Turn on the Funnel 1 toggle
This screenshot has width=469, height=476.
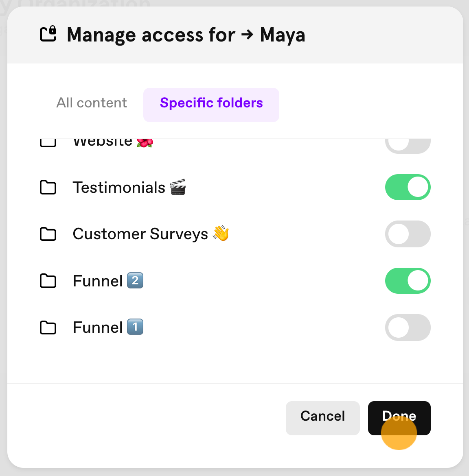coord(408,328)
